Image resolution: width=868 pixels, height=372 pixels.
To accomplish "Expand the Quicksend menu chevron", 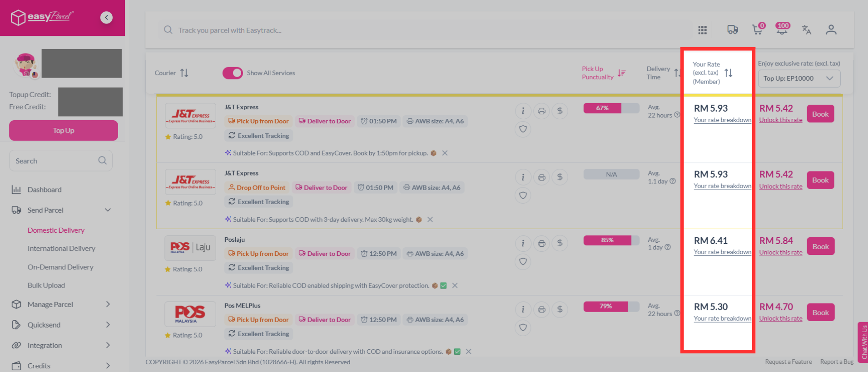I will point(108,325).
